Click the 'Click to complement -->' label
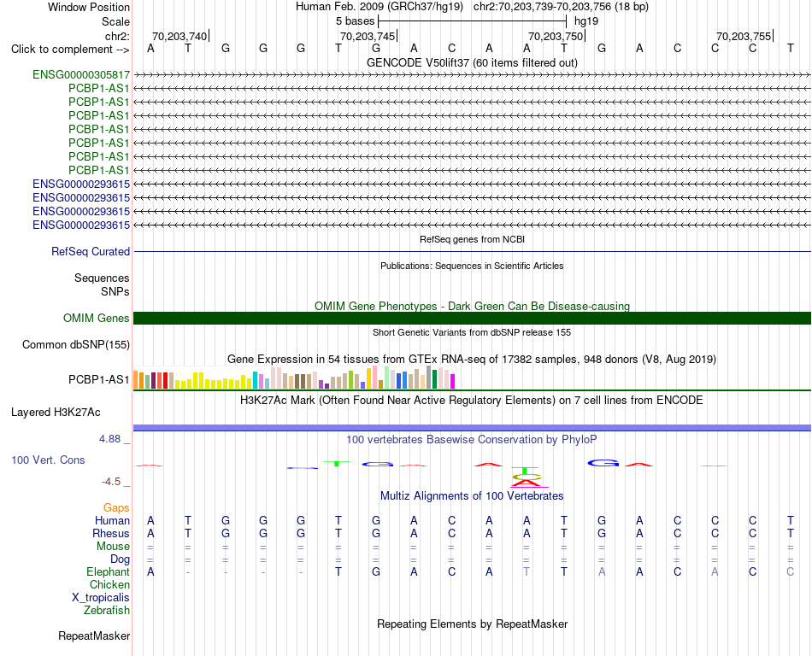Image resolution: width=812 pixels, height=656 pixels. coord(70,50)
